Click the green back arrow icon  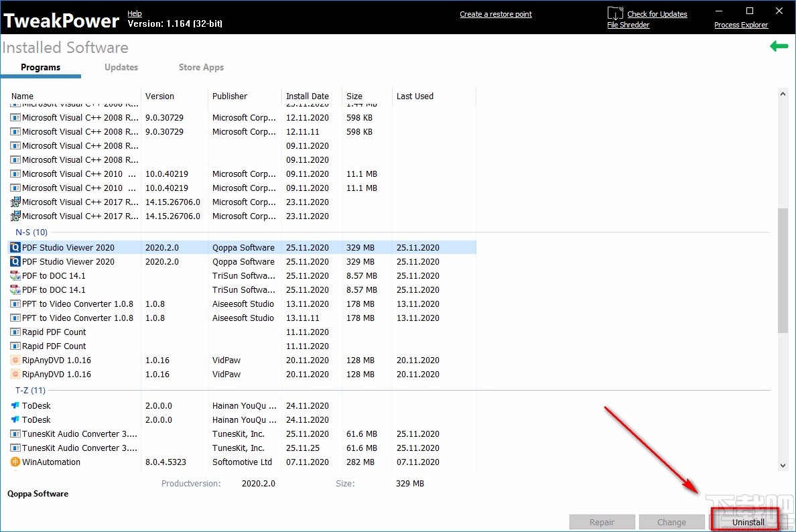(x=779, y=47)
